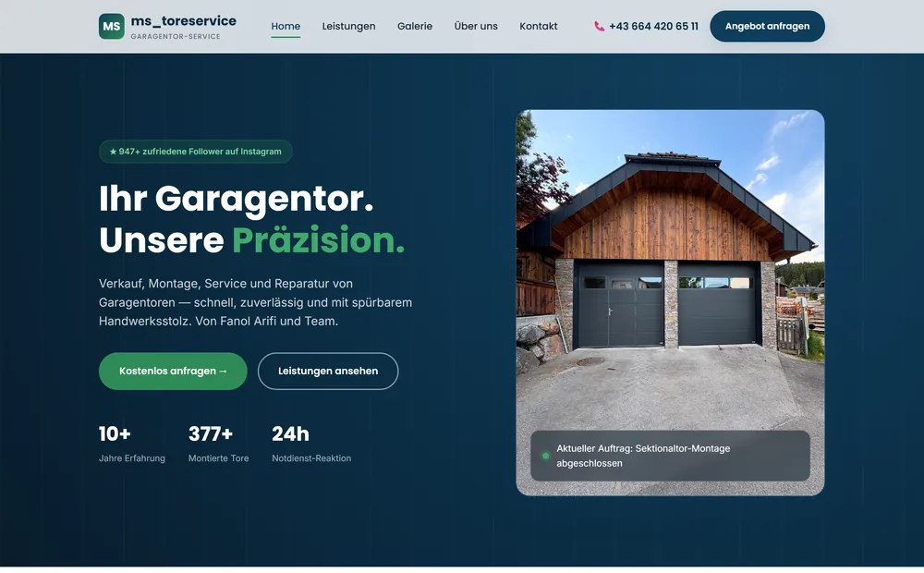This screenshot has width=924, height=573.
Task: Click the green status dot in banner
Action: [546, 456]
